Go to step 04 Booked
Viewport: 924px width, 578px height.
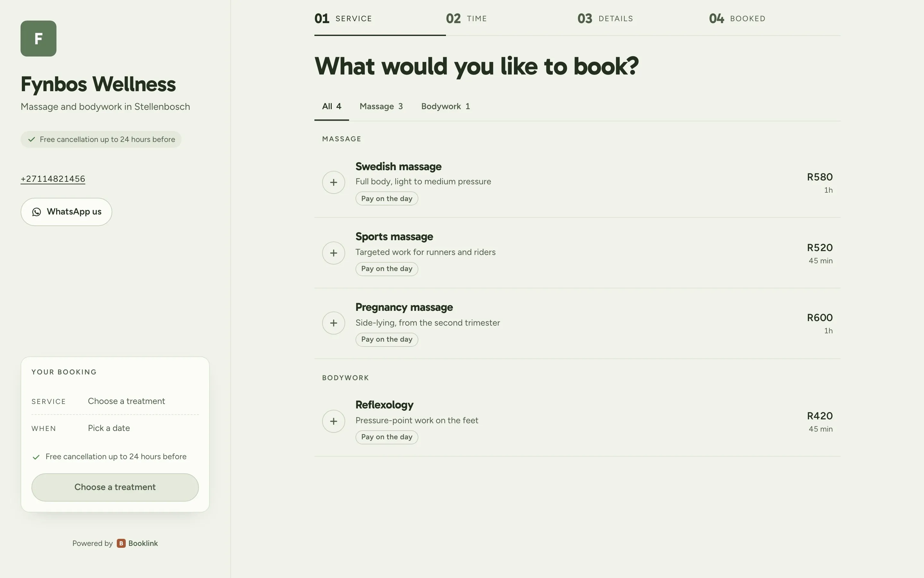775,18
